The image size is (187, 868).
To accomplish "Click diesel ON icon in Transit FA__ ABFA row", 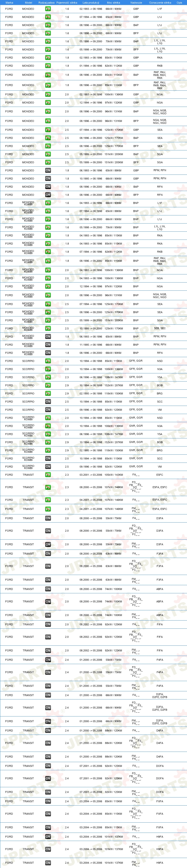I will point(48,589).
